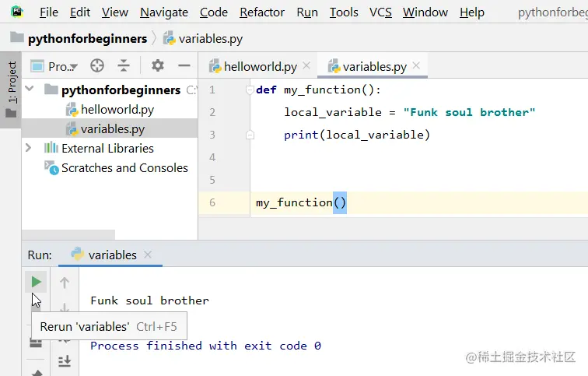
Task: Click the 'Funk soul brother' string literal
Action: pyautogui.click(x=470, y=112)
